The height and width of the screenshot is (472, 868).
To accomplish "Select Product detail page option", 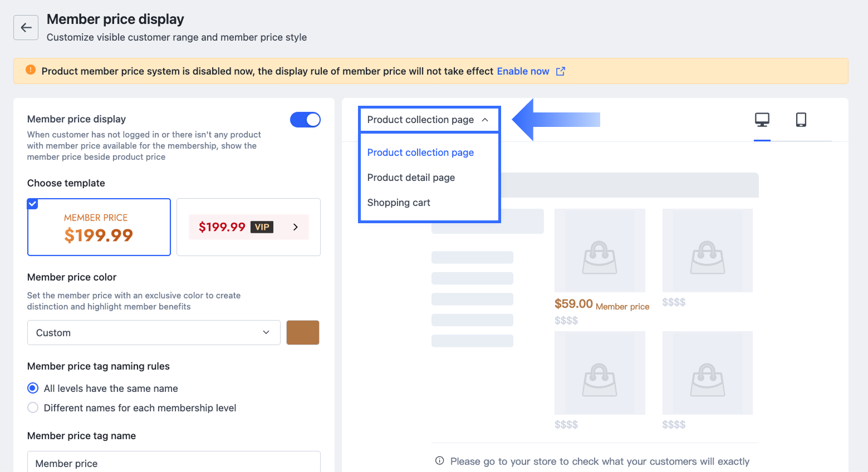I will click(411, 178).
